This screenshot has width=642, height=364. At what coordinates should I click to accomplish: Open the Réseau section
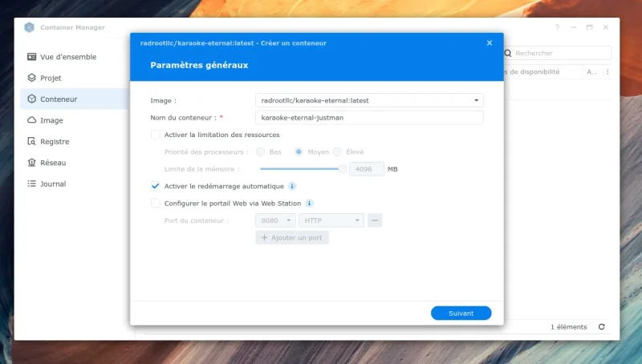[x=75, y=163]
